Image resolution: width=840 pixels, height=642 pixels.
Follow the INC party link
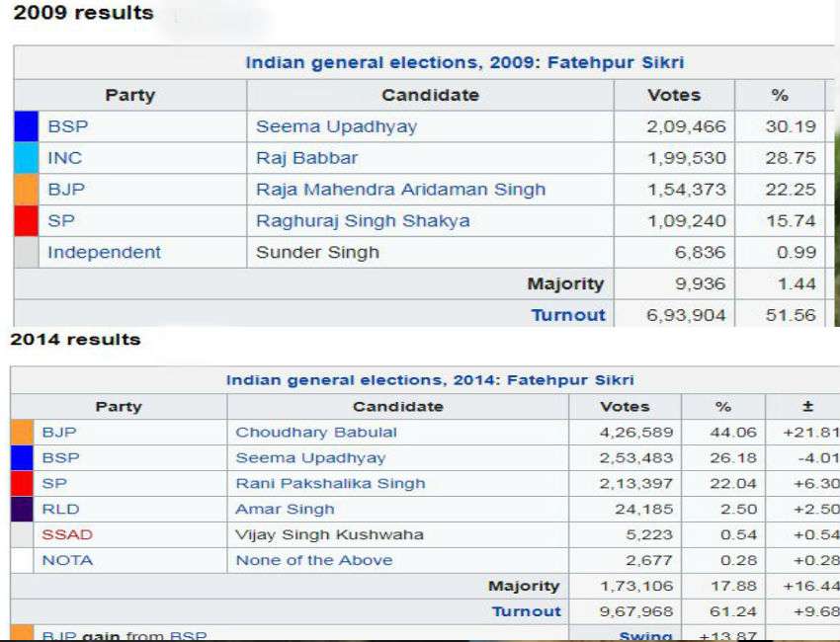click(x=65, y=158)
